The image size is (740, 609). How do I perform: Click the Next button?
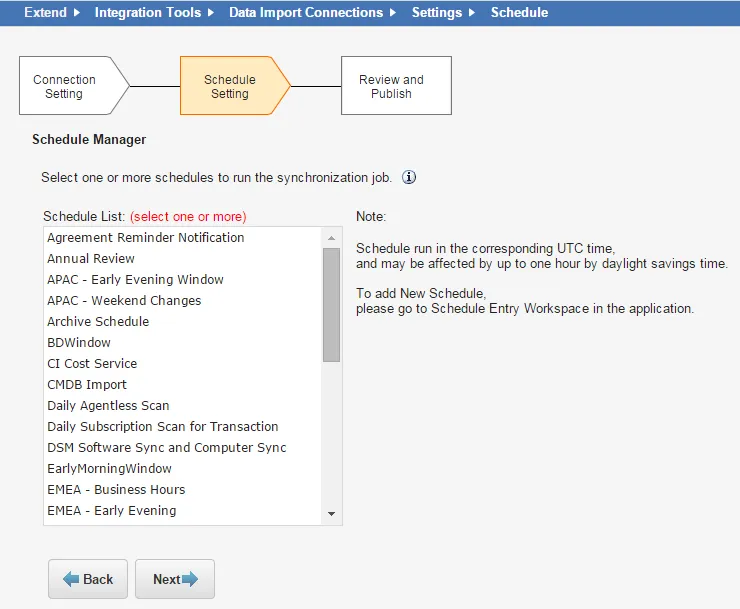(175, 579)
